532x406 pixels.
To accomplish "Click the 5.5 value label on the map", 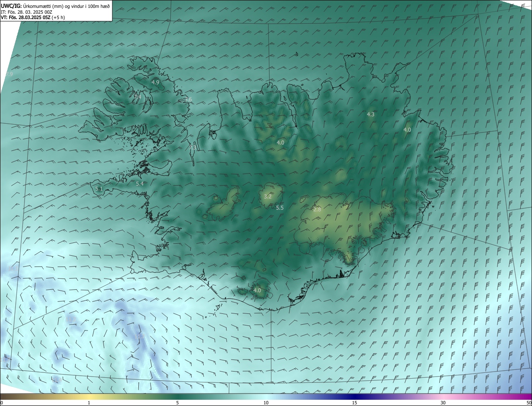I will (280, 208).
